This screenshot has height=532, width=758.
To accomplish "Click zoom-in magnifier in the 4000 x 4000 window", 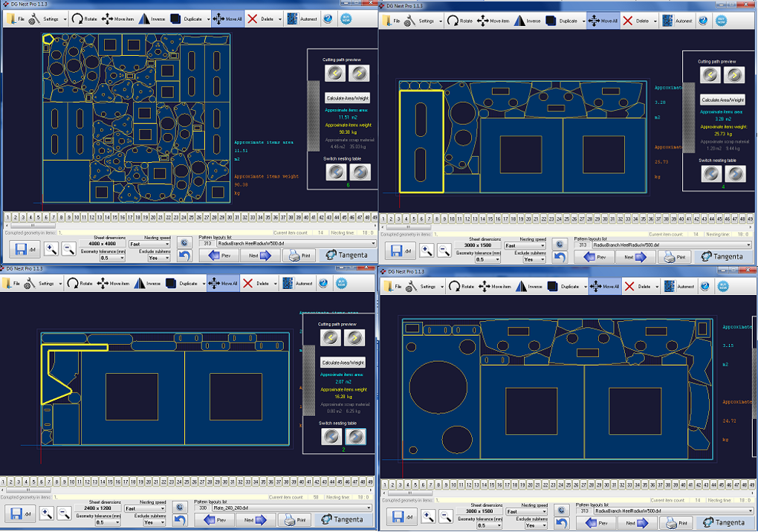I will click(x=51, y=250).
